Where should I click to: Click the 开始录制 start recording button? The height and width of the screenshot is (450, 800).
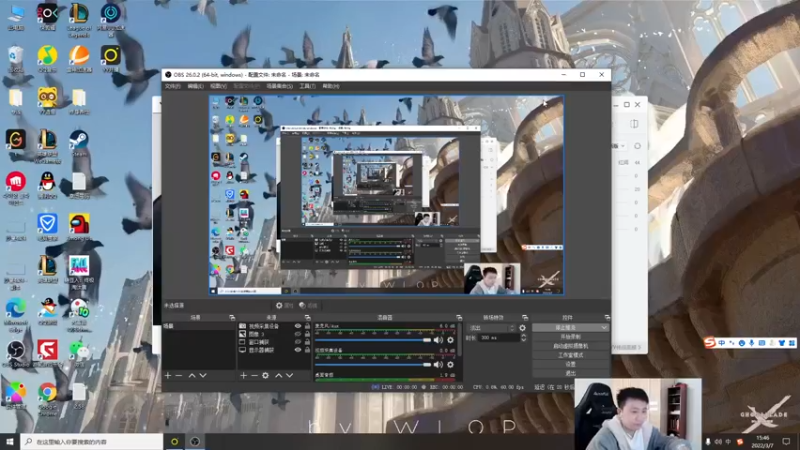coord(570,337)
